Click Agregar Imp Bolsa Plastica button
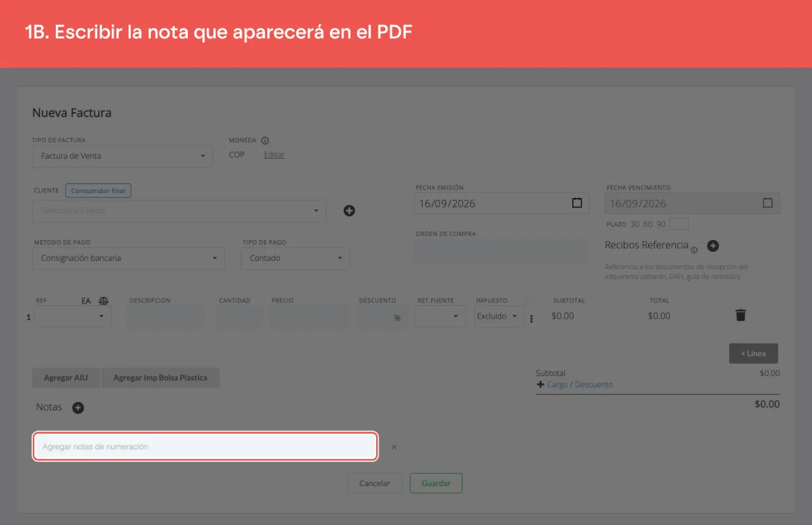812x525 pixels. coord(160,378)
